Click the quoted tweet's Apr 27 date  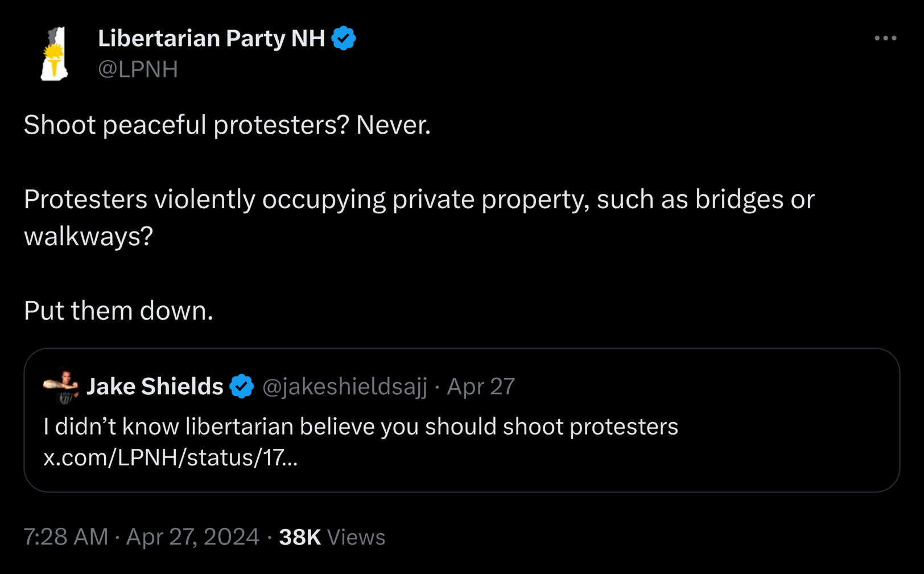(481, 387)
